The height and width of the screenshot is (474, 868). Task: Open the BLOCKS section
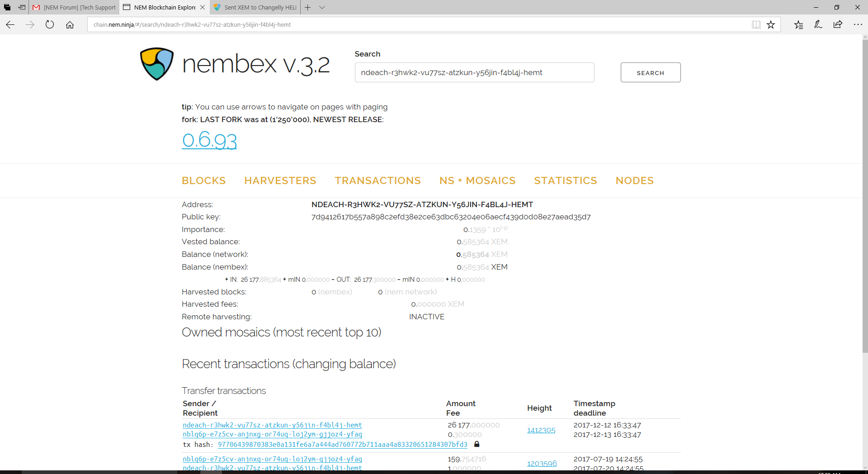pyautogui.click(x=203, y=180)
